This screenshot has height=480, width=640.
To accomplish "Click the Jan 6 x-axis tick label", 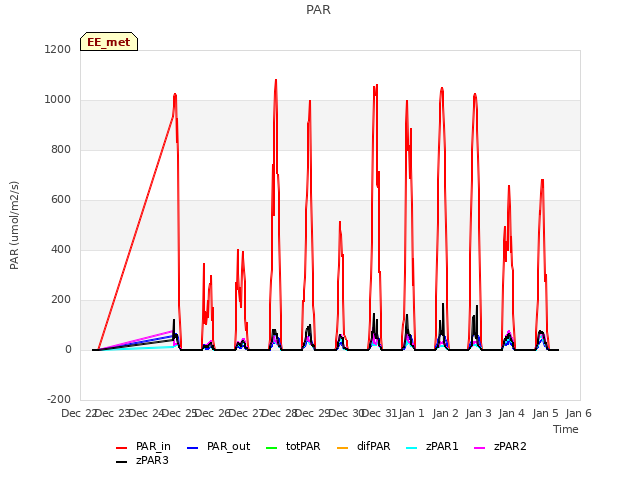I will (578, 413).
